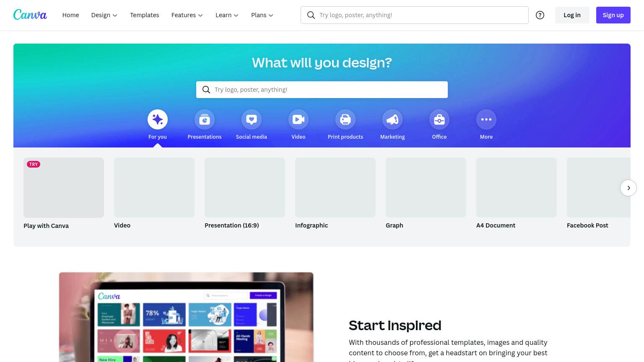644x362 pixels.
Task: Open the Print products printer icon
Action: coord(345,119)
